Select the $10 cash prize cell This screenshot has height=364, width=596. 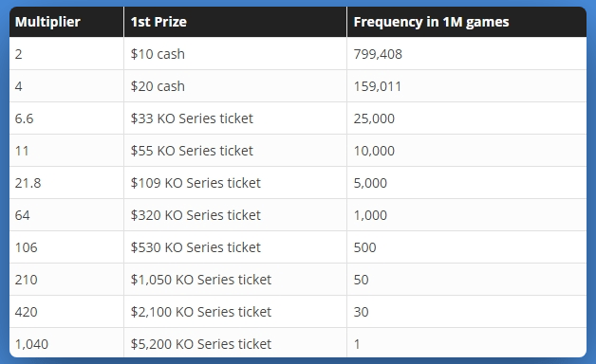[235, 53]
